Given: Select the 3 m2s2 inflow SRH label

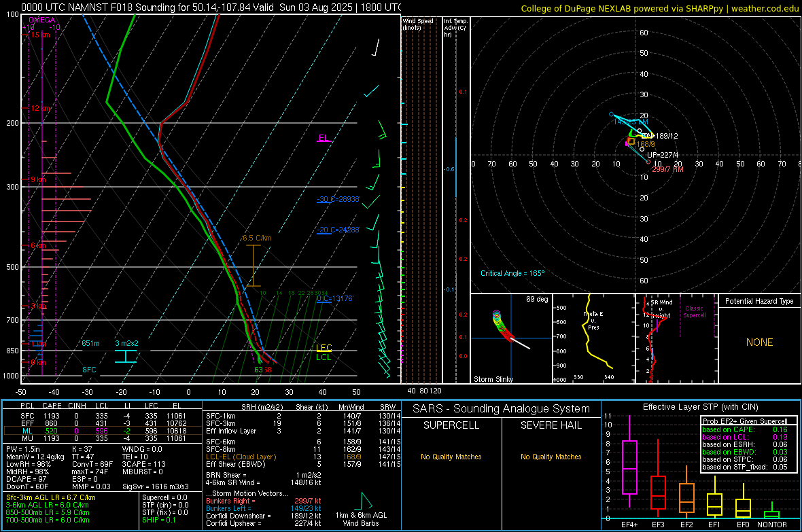Looking at the screenshot, I should [126, 343].
